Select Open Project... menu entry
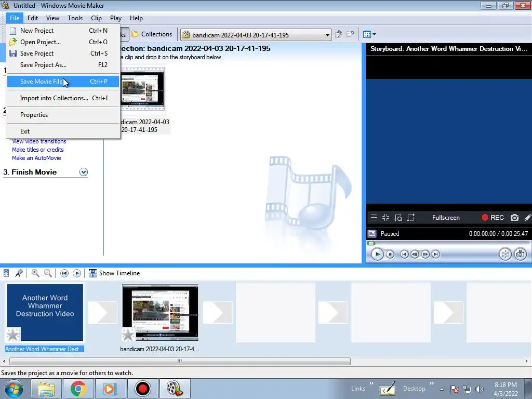 click(x=63, y=42)
